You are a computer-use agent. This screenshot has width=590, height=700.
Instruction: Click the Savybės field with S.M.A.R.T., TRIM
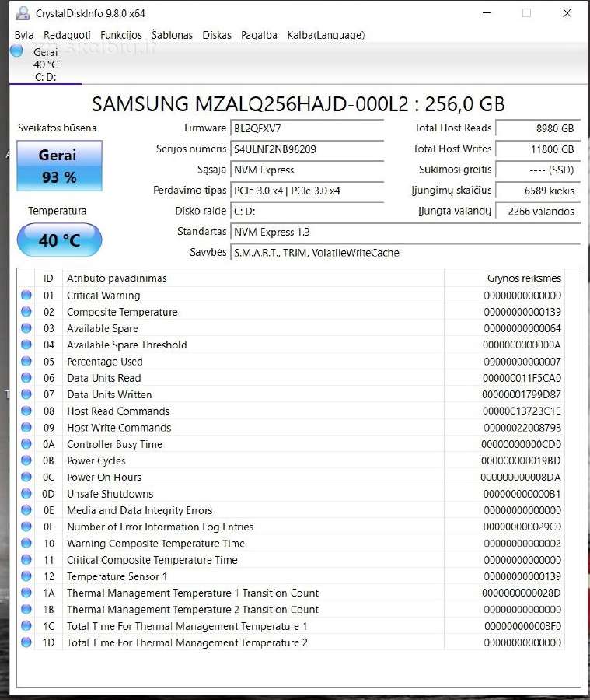[x=405, y=253]
